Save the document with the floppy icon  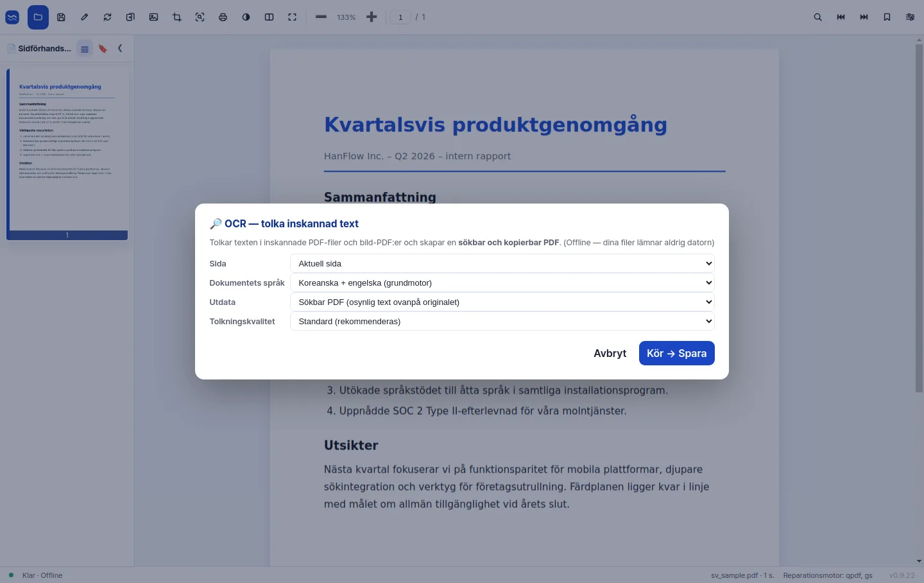pos(61,17)
